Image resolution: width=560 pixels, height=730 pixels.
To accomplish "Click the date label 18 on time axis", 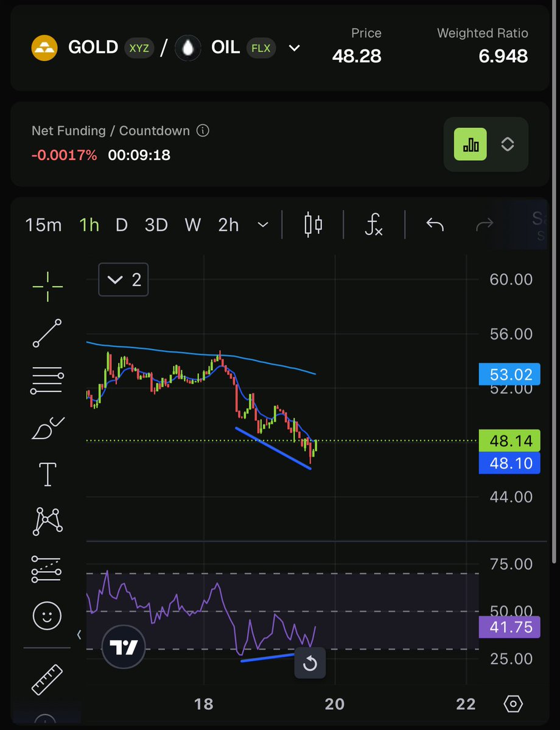I will [204, 704].
